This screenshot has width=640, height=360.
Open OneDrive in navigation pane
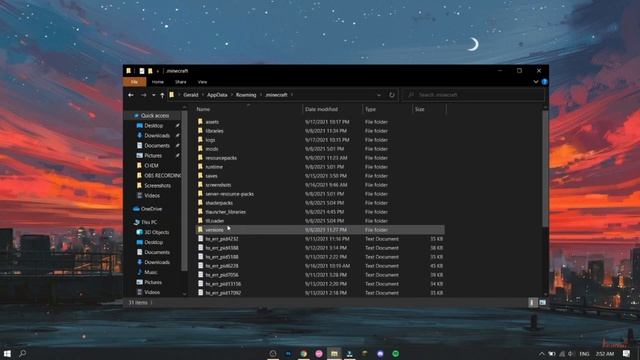[x=151, y=209]
